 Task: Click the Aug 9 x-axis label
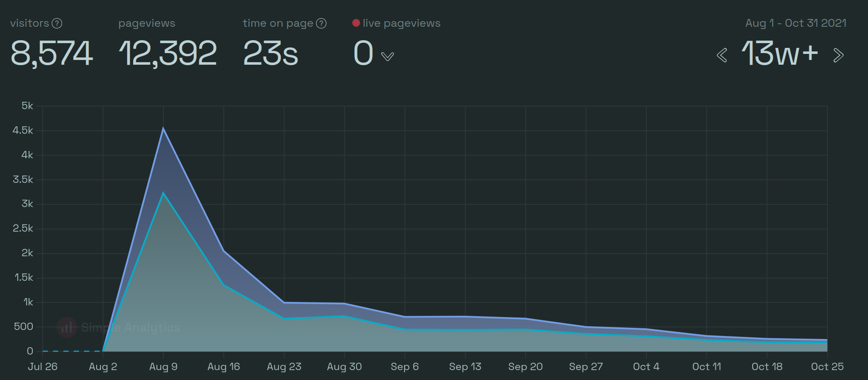163,367
